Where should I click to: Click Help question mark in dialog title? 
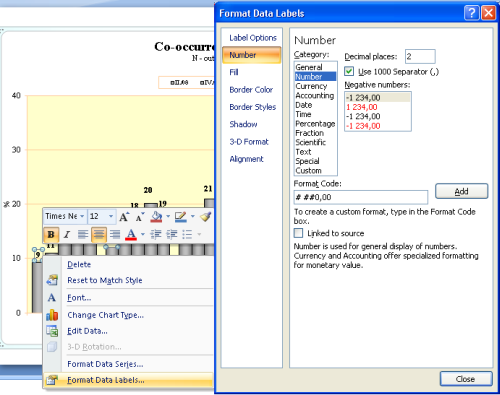click(472, 13)
